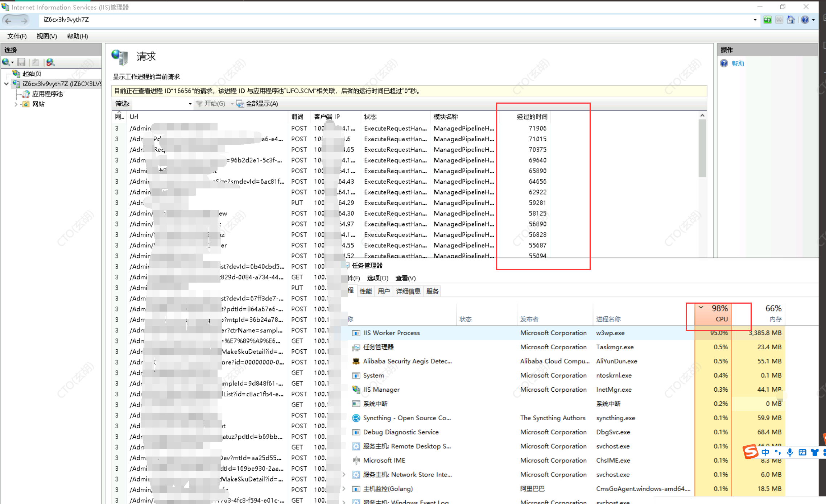
Task: Click the requests list vertical scrollbar thumb
Action: tap(702, 149)
